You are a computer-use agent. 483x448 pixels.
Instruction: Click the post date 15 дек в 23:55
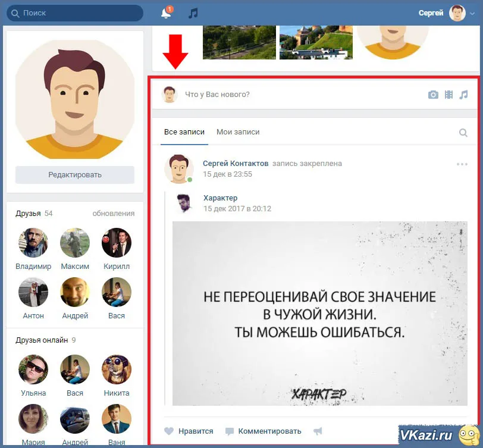click(227, 174)
